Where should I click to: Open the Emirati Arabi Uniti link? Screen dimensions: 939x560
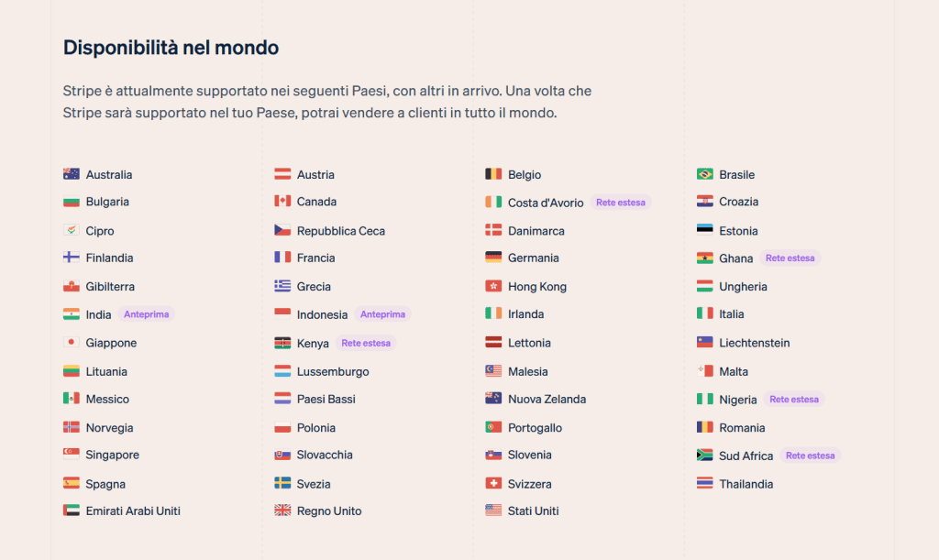point(133,511)
